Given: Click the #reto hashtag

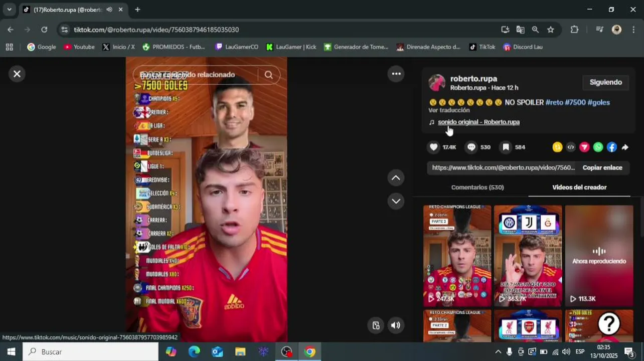Looking at the screenshot, I should [554, 102].
